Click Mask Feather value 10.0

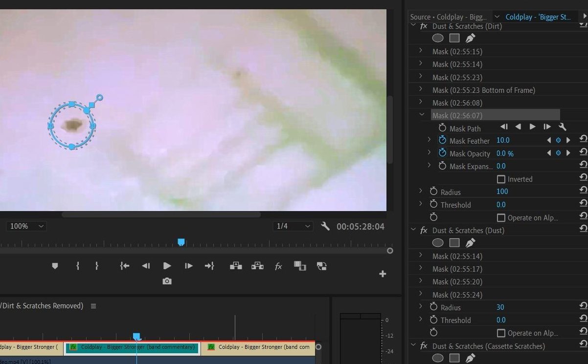pos(503,140)
